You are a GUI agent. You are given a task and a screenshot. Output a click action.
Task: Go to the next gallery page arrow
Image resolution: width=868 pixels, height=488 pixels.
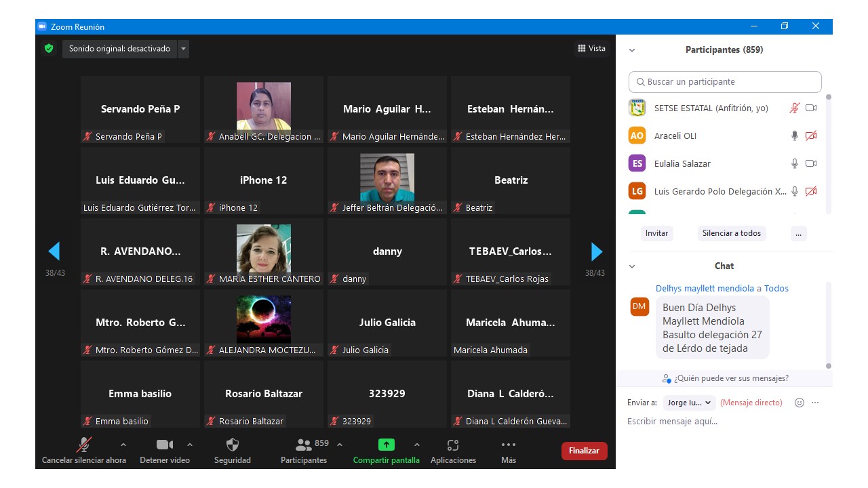click(597, 251)
